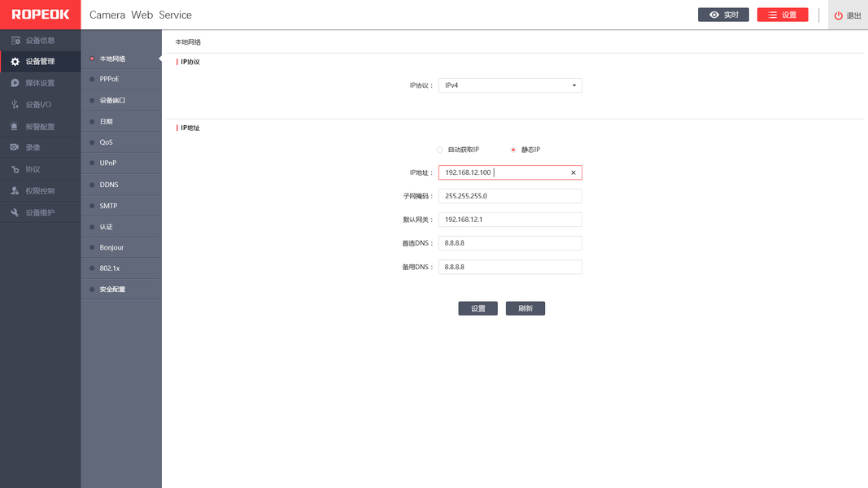Click the 子网掩码 field showing 255.255.255.0

click(510, 196)
